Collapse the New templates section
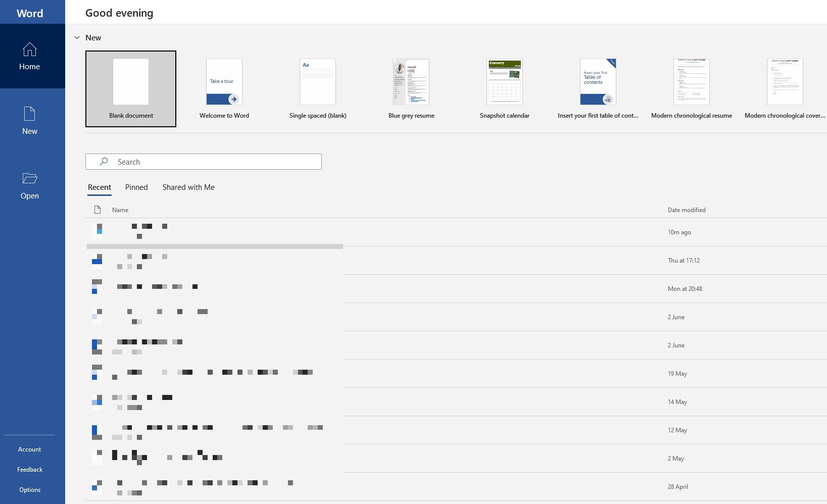 (x=77, y=37)
